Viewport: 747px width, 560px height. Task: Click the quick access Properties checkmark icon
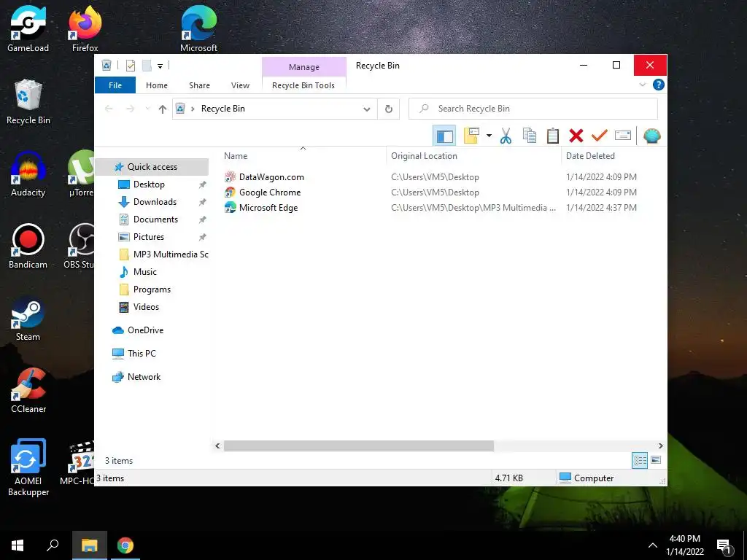pos(130,66)
